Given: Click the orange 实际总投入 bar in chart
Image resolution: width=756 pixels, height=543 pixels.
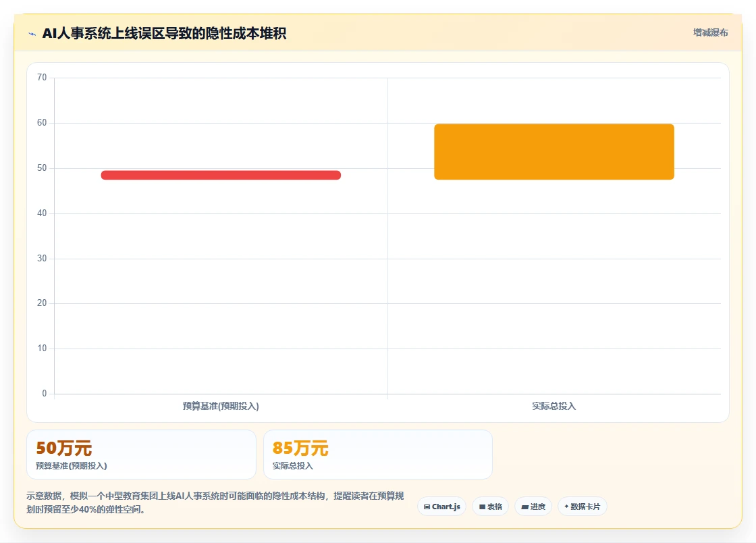Looking at the screenshot, I should tap(554, 152).
